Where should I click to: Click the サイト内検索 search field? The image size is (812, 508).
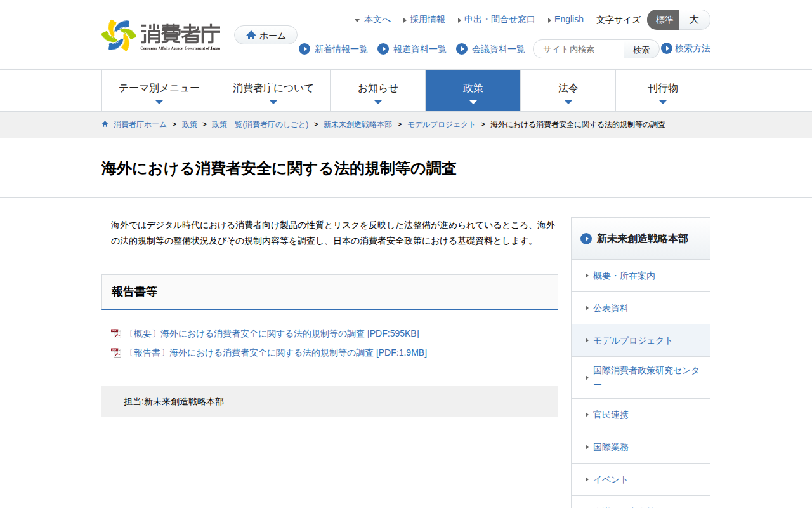[x=579, y=50]
